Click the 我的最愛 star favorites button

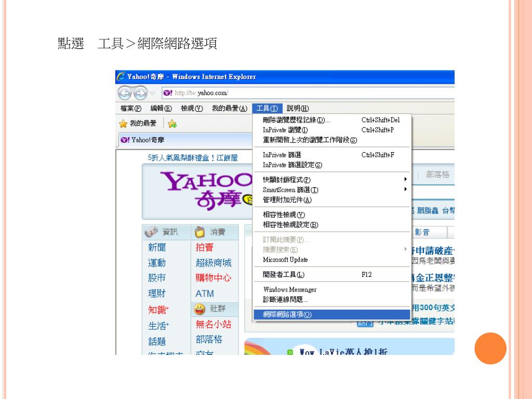[138, 124]
